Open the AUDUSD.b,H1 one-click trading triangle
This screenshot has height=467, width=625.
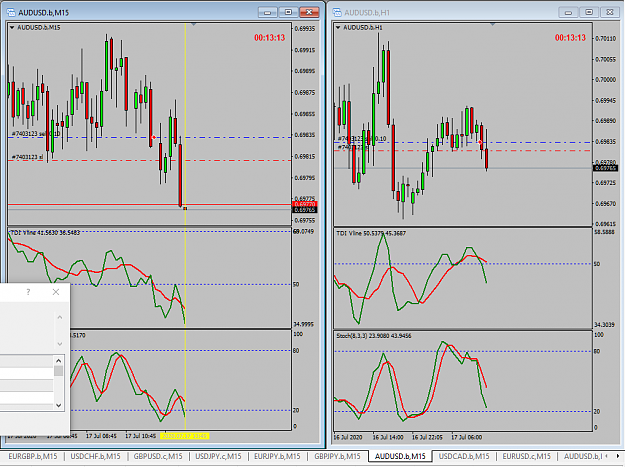click(x=338, y=27)
